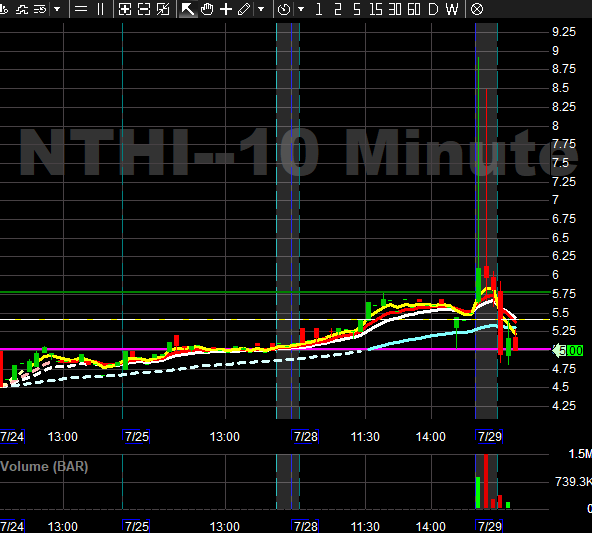The height and width of the screenshot is (533, 592).
Task: Expand the dropdown arrow after the settings icon
Action: pos(57,9)
